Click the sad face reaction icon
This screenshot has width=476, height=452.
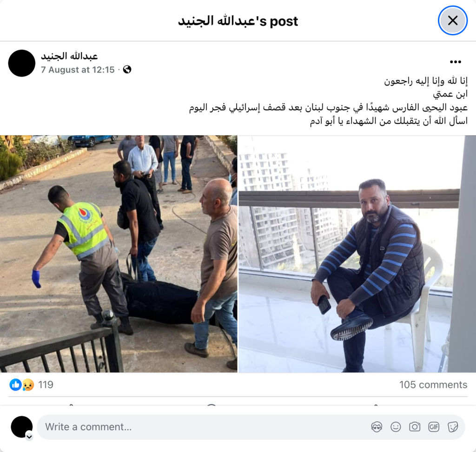[x=28, y=385]
